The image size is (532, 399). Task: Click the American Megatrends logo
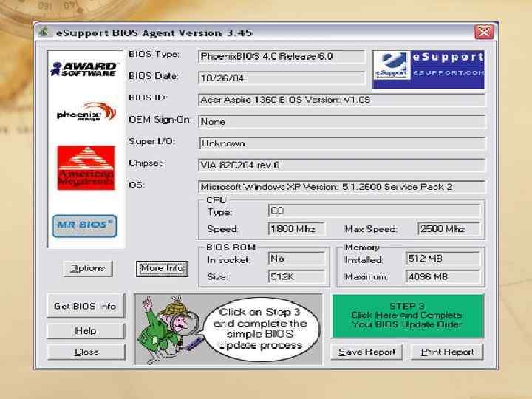[86, 168]
